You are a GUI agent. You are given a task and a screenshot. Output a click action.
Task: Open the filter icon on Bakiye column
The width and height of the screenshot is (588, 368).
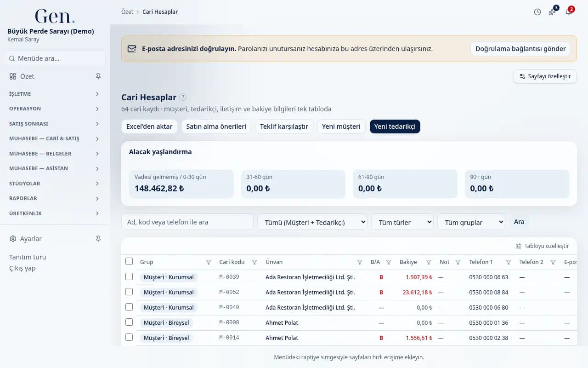(429, 262)
